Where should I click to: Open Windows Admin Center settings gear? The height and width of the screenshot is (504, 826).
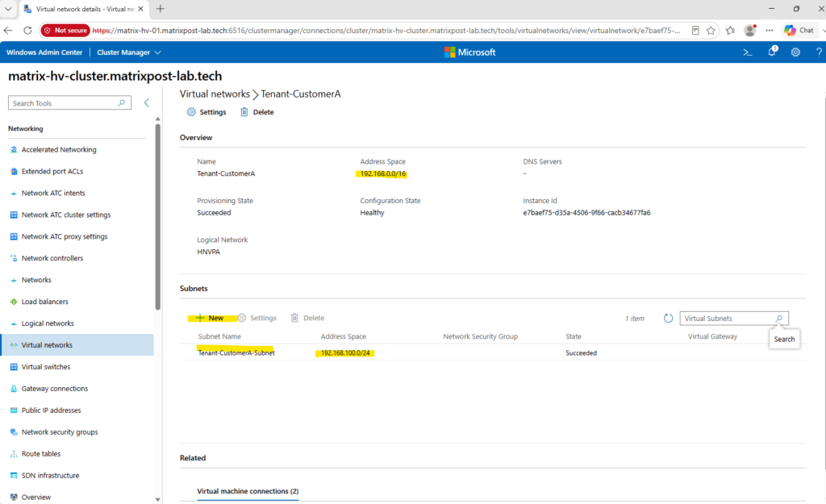[795, 52]
